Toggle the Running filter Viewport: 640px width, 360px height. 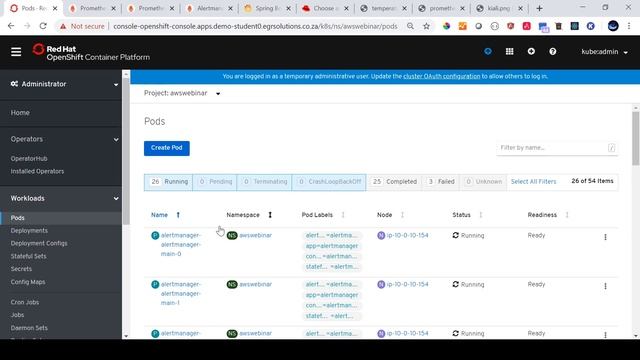tap(168, 182)
